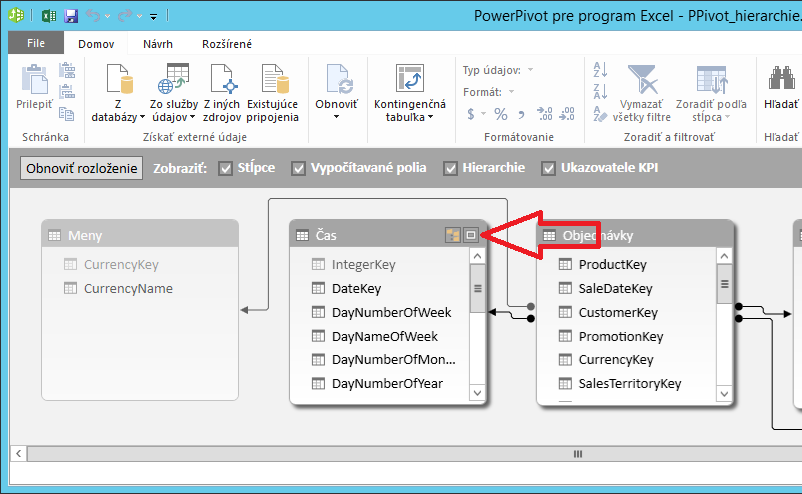Screen dimensions: 802x494
Task: Click the maximize icon on Čas table
Action: (x=471, y=235)
